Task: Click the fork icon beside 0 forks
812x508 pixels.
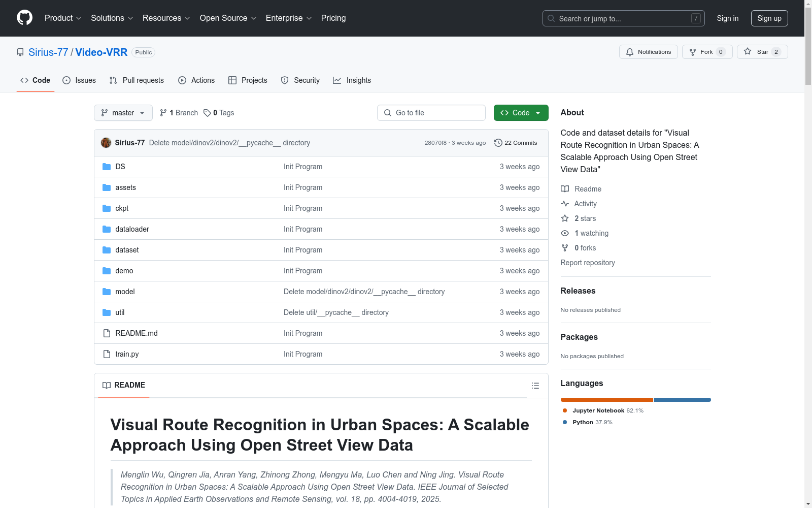Action: pyautogui.click(x=565, y=248)
